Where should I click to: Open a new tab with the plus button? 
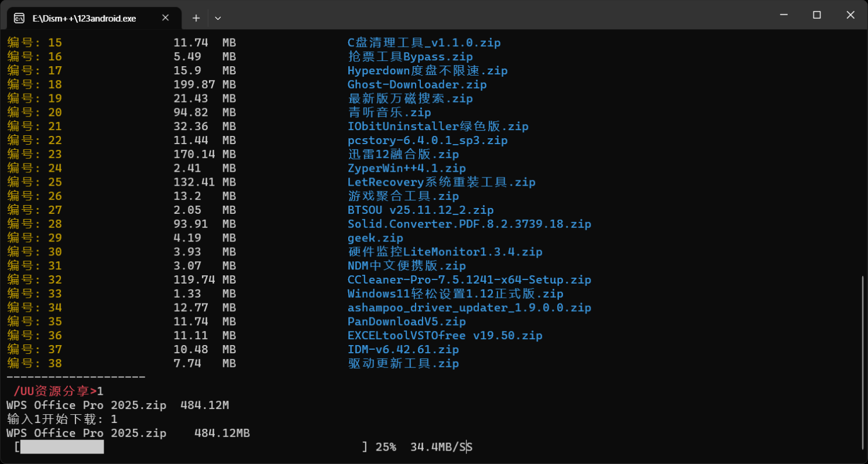[196, 18]
